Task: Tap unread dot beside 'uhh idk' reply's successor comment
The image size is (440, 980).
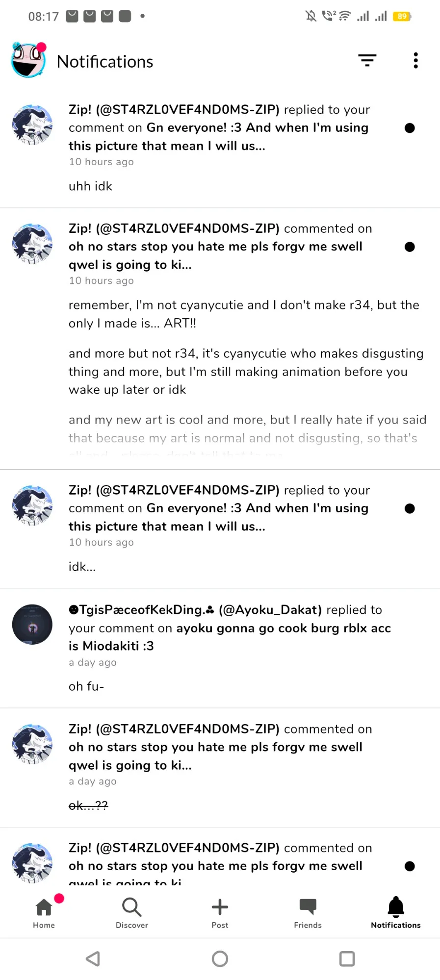Action: [x=410, y=247]
